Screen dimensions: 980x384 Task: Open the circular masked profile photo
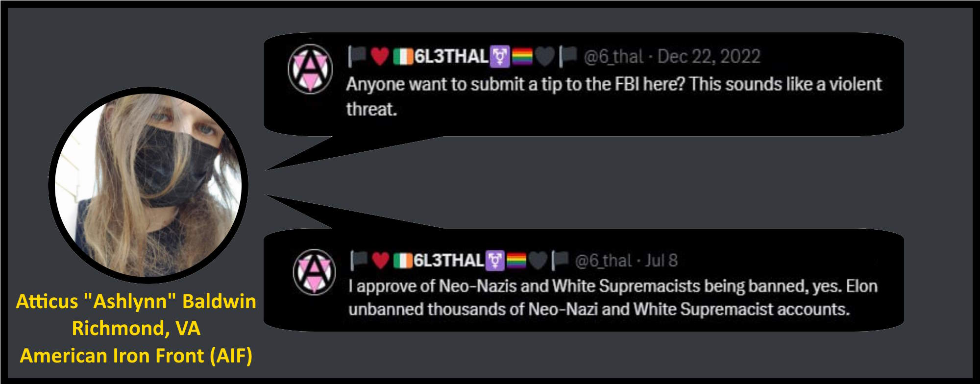point(148,185)
